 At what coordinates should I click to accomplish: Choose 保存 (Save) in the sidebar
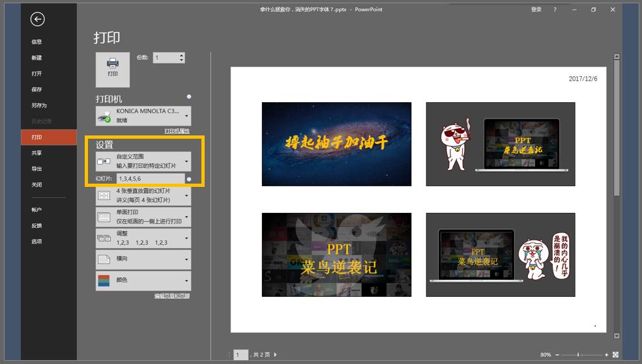click(36, 89)
